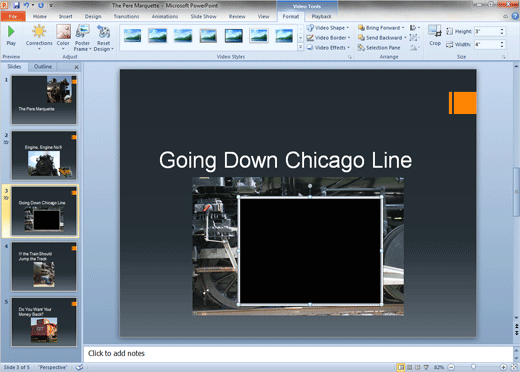Open the Video Border dropdown

(328, 38)
